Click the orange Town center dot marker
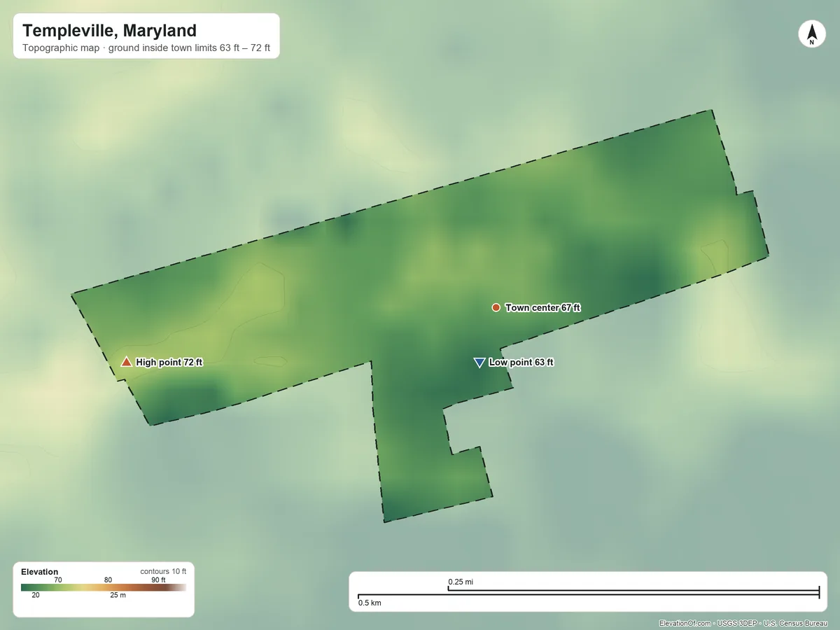 click(x=496, y=307)
